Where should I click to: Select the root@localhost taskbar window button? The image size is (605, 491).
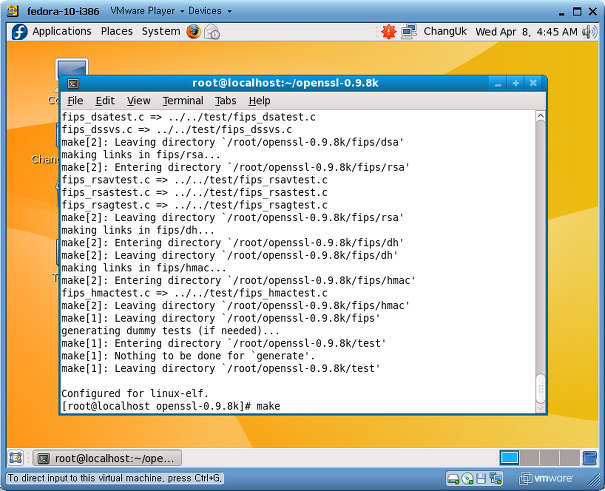(107, 458)
